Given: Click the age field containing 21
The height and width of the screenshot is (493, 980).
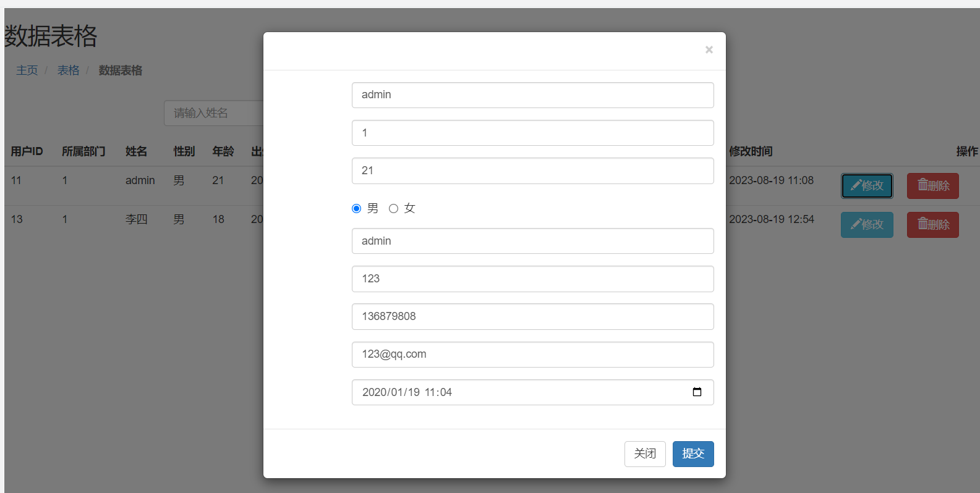Looking at the screenshot, I should [x=533, y=171].
